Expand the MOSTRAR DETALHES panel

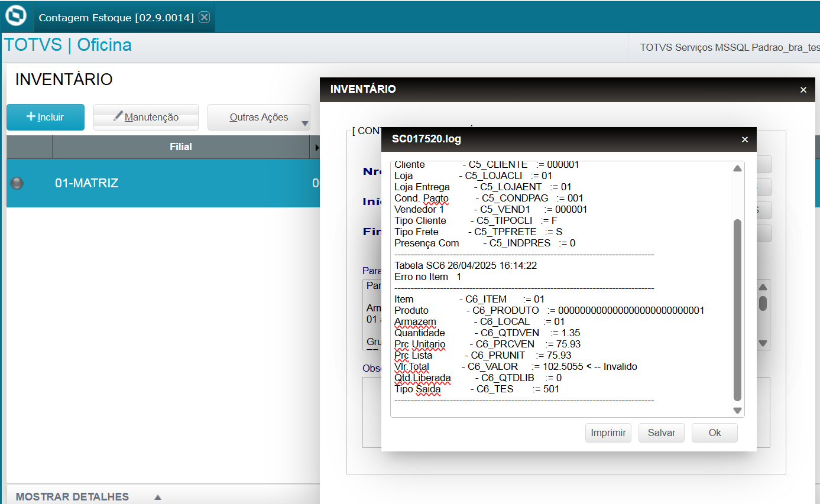[x=89, y=497]
